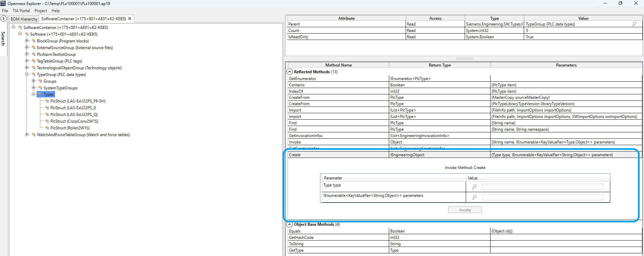Collapse the Object Base Methods section
This screenshot has width=644, height=256.
point(290,224)
